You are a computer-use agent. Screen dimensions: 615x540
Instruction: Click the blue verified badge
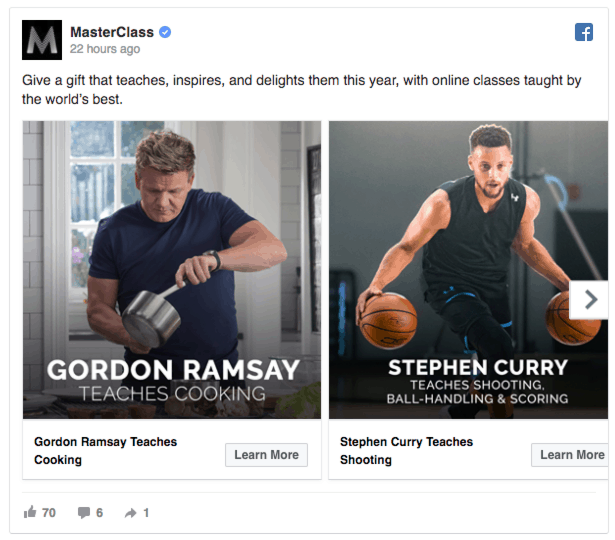(x=165, y=32)
